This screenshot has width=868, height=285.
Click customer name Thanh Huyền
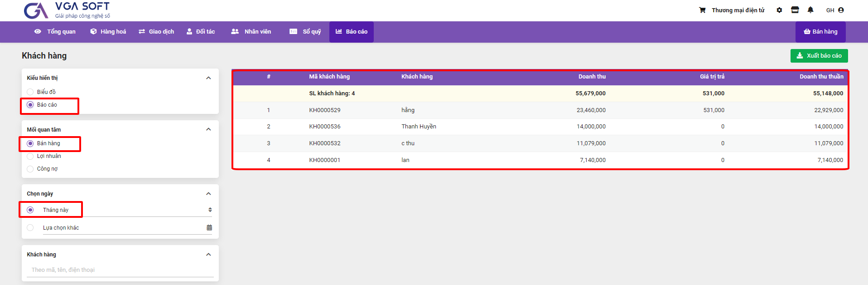419,127
